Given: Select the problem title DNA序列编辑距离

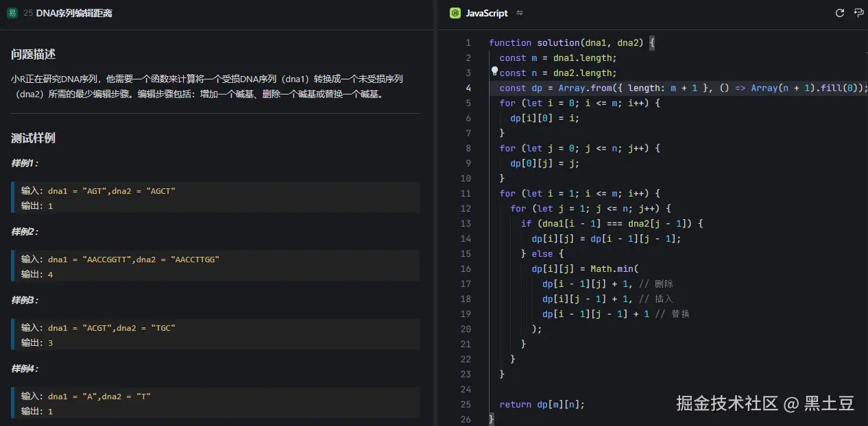Looking at the screenshot, I should pos(74,13).
